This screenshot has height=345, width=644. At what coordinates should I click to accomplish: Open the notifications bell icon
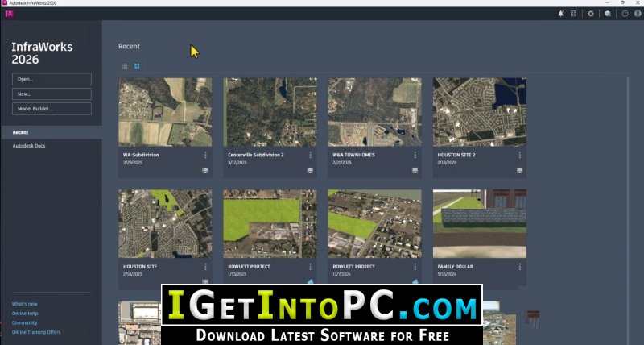[560, 14]
